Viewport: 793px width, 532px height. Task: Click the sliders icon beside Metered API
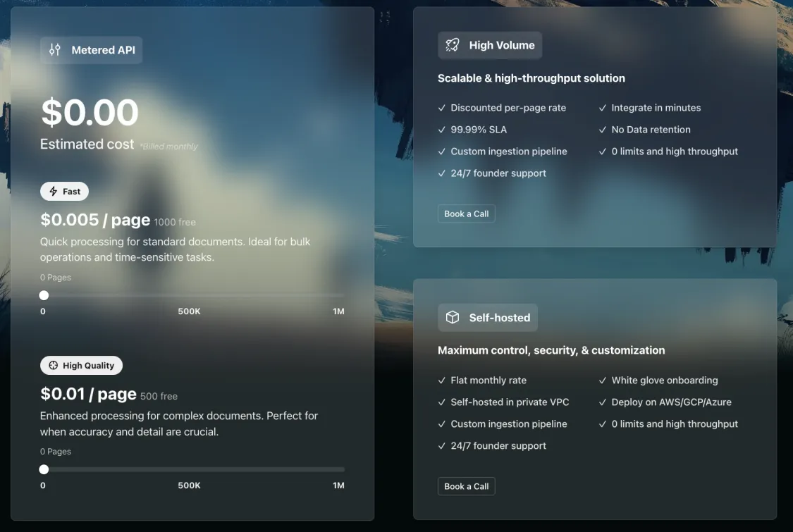(55, 50)
